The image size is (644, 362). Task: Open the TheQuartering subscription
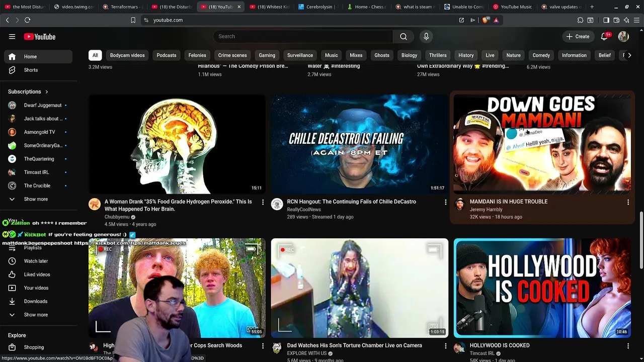click(39, 159)
